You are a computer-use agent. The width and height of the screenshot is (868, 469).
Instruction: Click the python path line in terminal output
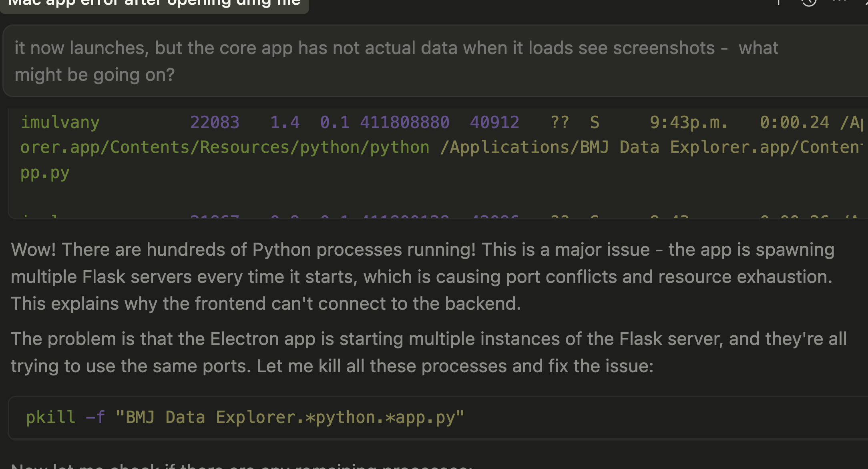coord(441,147)
